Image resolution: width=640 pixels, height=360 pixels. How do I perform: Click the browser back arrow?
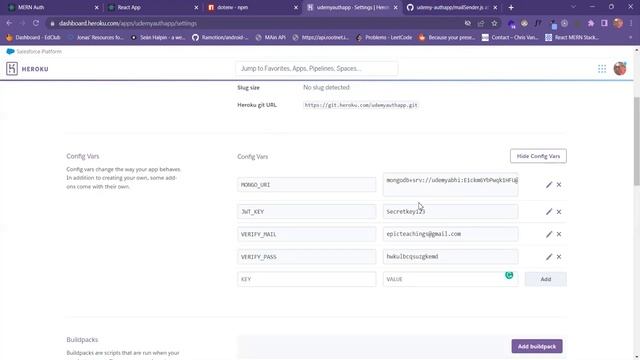tap(9, 23)
